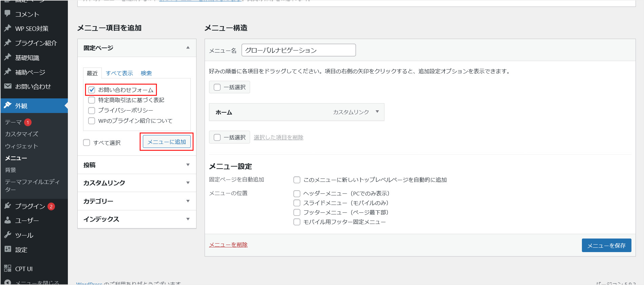Click the メニュー名 text field
The height and width of the screenshot is (285, 644).
(x=298, y=50)
